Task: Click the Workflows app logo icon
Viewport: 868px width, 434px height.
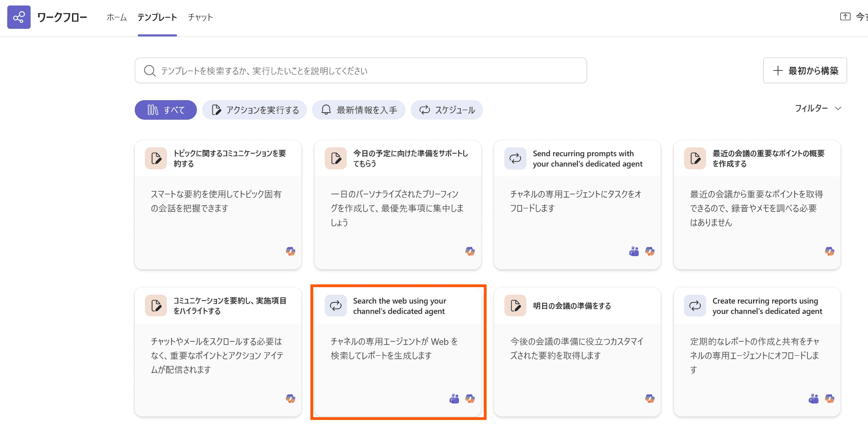Action: click(x=19, y=17)
